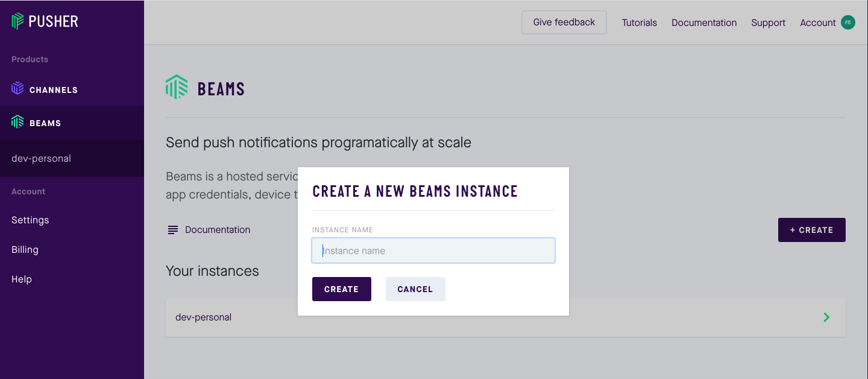
Task: Click Documentation link beside lines icon
Action: tap(218, 230)
